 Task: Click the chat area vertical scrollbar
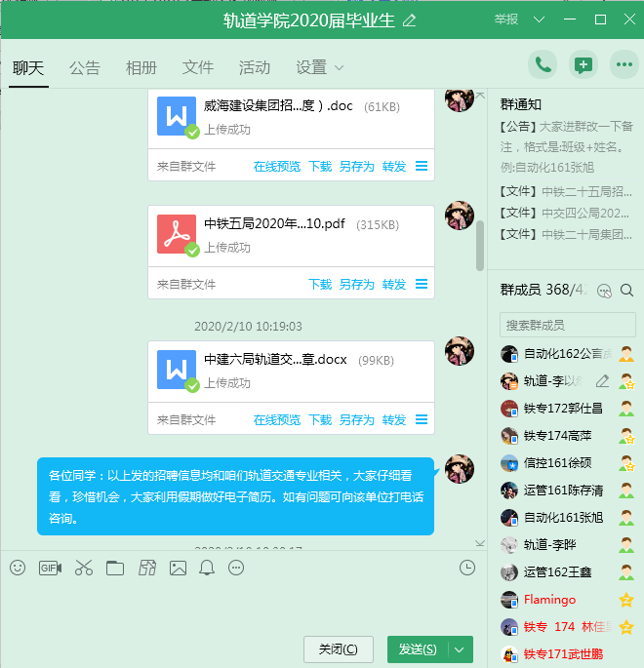coord(480,246)
